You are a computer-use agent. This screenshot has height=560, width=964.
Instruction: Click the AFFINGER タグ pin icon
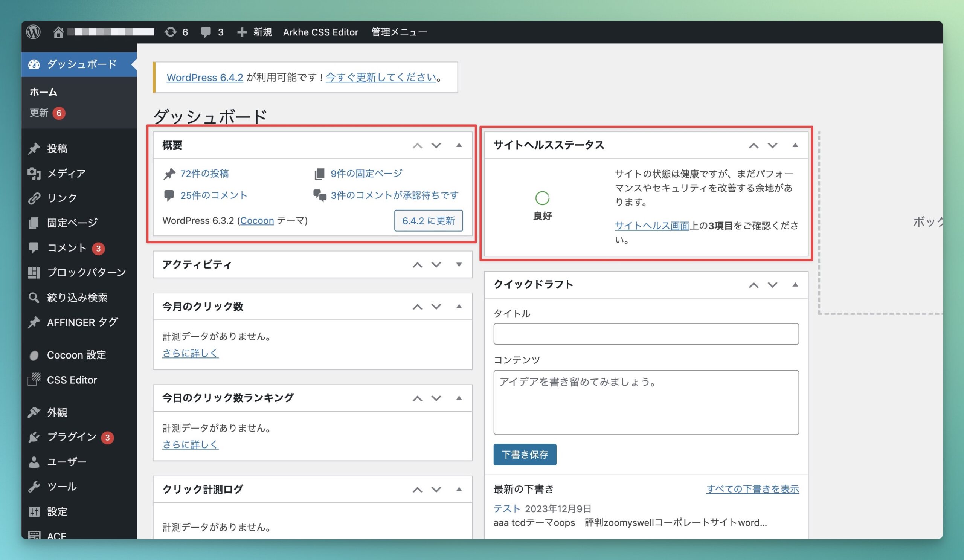coord(34,322)
